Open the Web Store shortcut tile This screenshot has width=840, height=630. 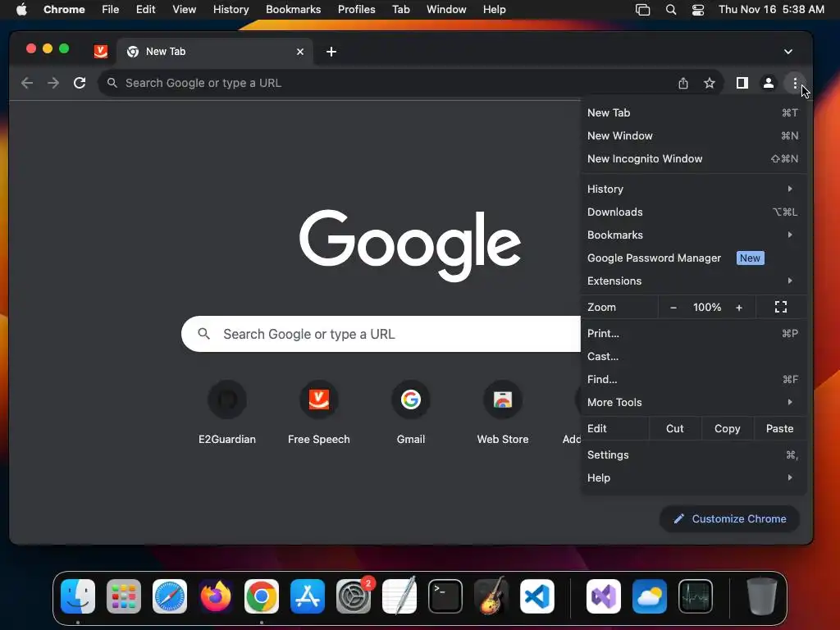503,413
